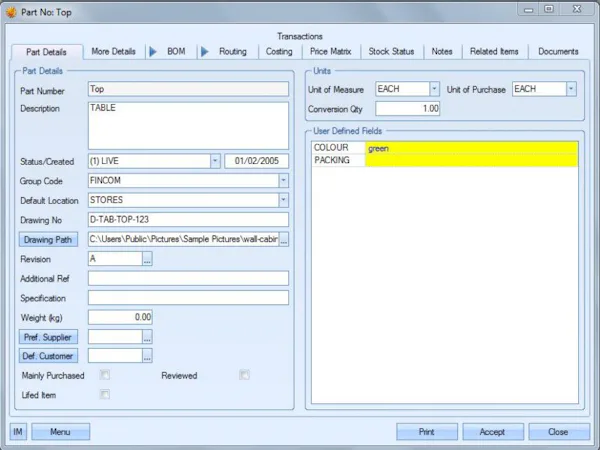
Task: View the Stock Status tab
Action: click(x=391, y=51)
